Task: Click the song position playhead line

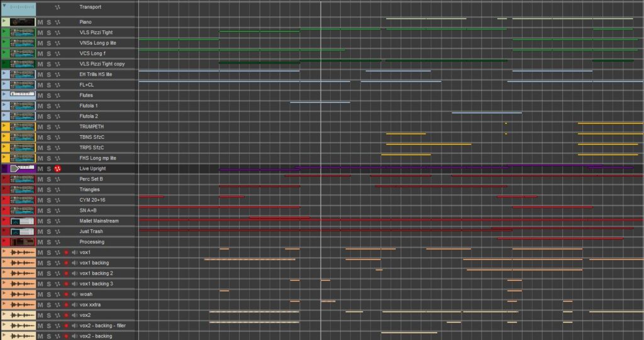Action: (321, 170)
